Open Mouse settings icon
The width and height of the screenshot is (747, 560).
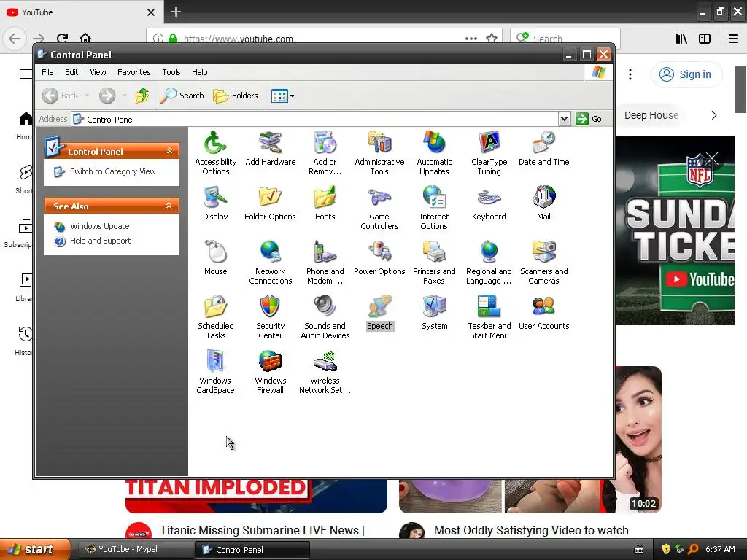[x=215, y=258]
